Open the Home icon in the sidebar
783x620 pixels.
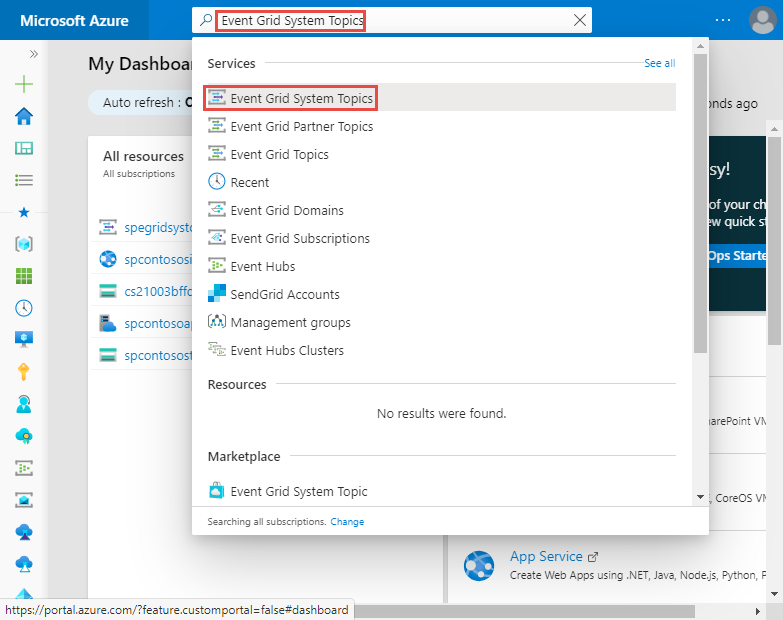[24, 116]
